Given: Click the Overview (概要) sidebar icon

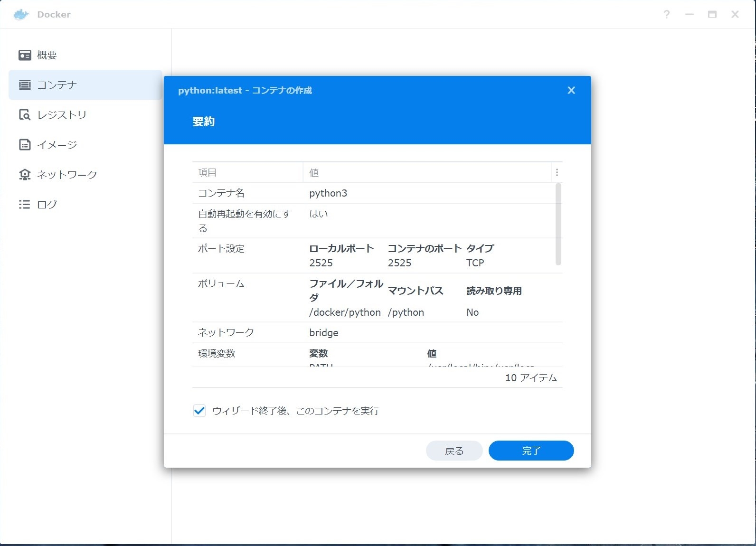Looking at the screenshot, I should (25, 55).
